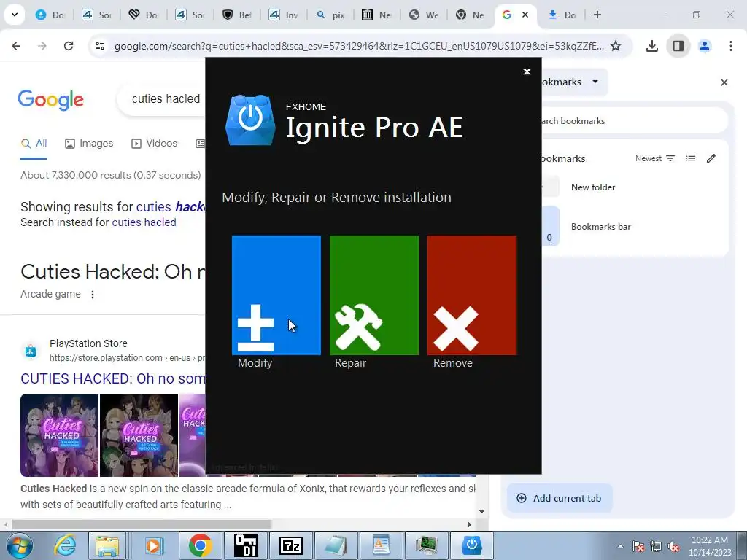Toggle the Chrome side panel icon
The image size is (747, 560).
[x=678, y=46]
